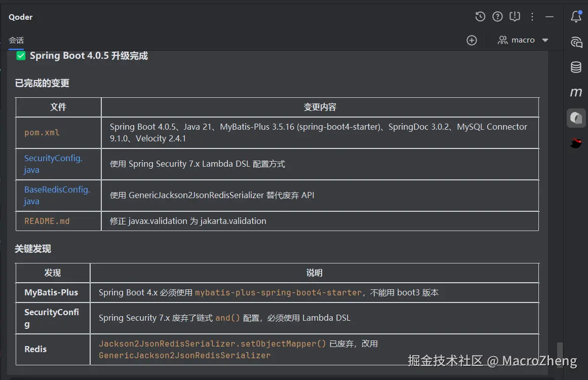Open the Database tool window icon
This screenshot has width=588, height=380.
coord(576,67)
